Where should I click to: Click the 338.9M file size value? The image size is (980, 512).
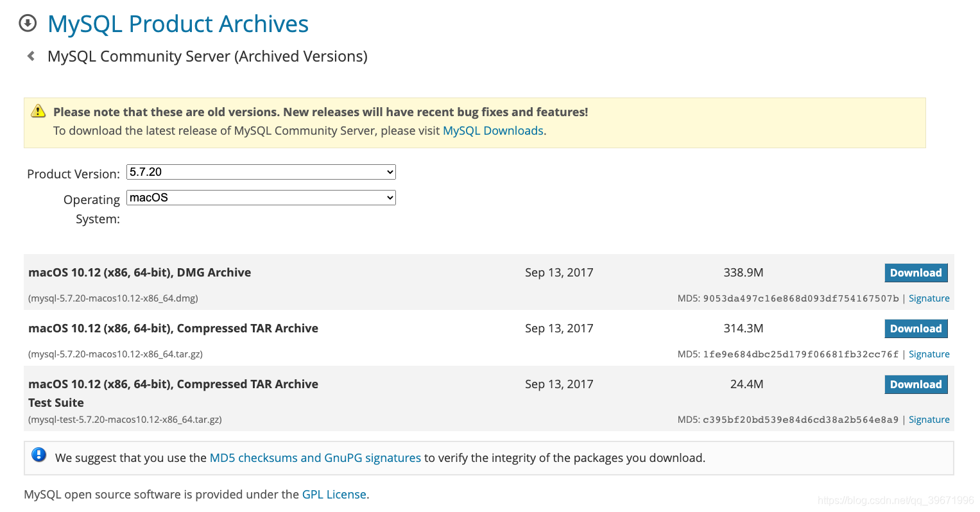(x=743, y=273)
